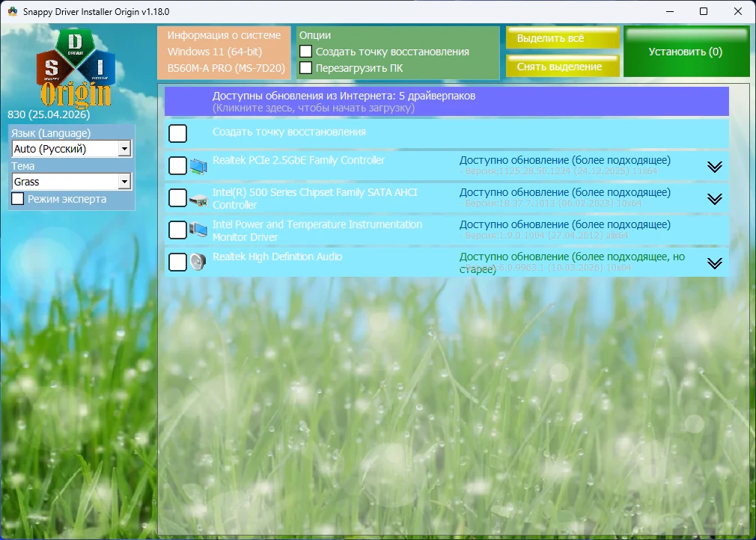Click the 'Realtek High Definition Audio' name
Viewport: 756px width, 540px height.
click(277, 257)
